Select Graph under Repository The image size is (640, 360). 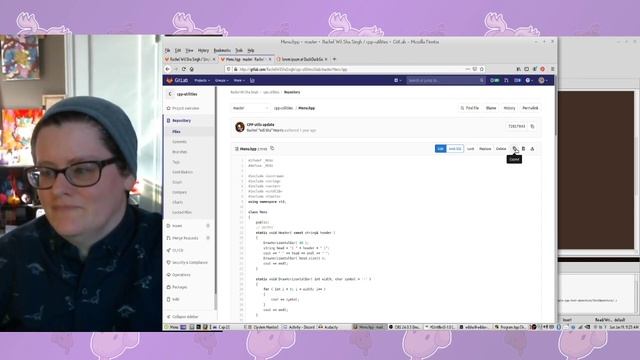[x=177, y=182]
